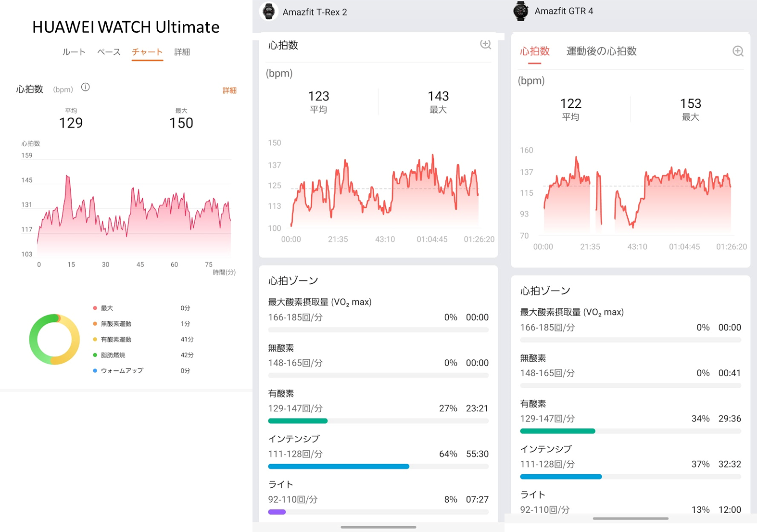Screen dimensions: 757x532
Task: Tap the max value 150 in Huawei panel
Action: click(181, 123)
